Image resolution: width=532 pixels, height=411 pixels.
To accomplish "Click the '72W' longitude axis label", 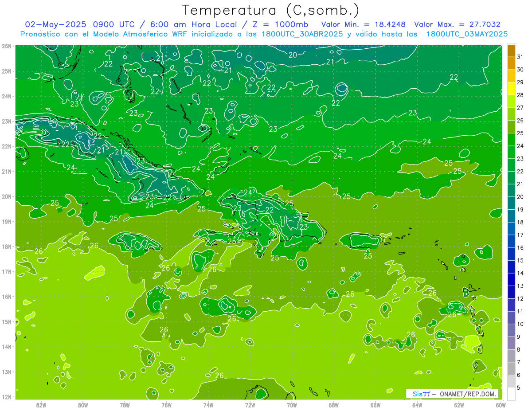I will click(250, 405).
